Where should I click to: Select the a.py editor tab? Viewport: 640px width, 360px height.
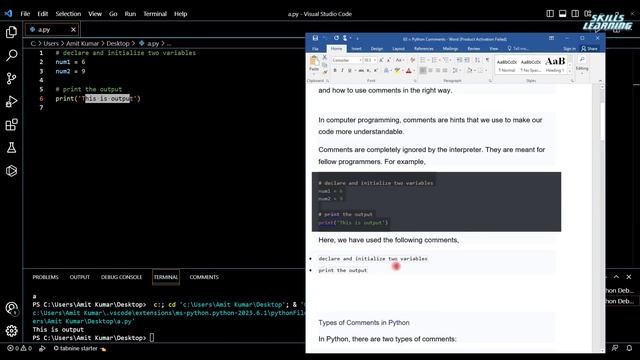(x=52, y=29)
